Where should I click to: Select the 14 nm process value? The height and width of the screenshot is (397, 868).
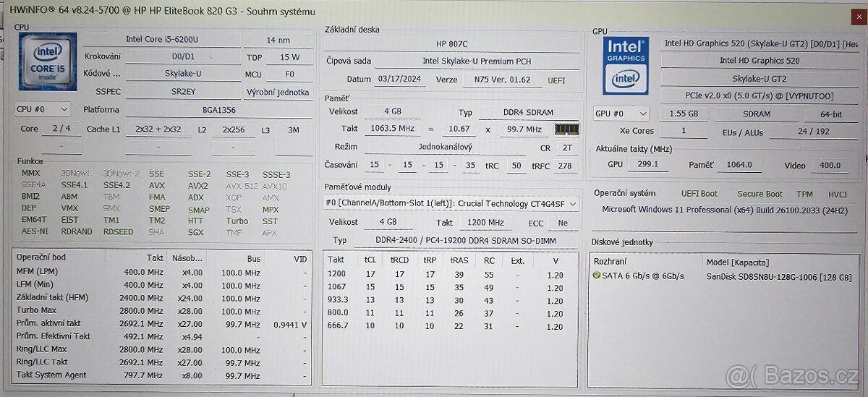278,40
